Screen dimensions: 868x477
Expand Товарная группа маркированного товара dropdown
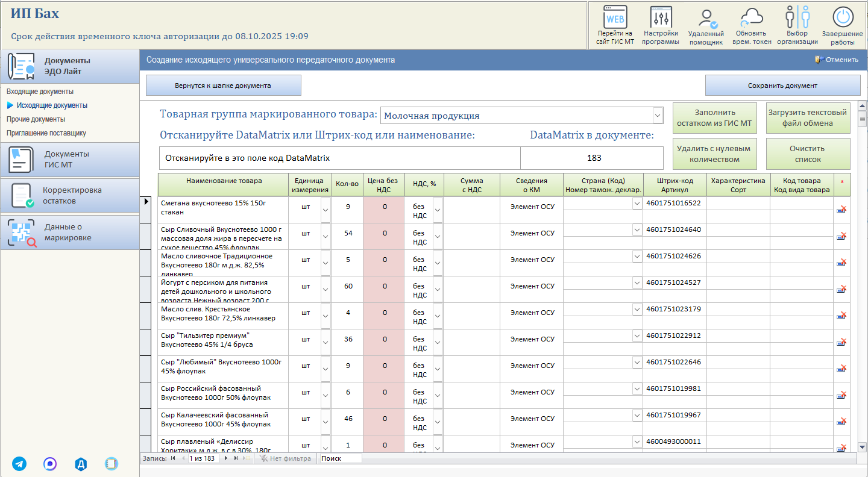point(657,115)
